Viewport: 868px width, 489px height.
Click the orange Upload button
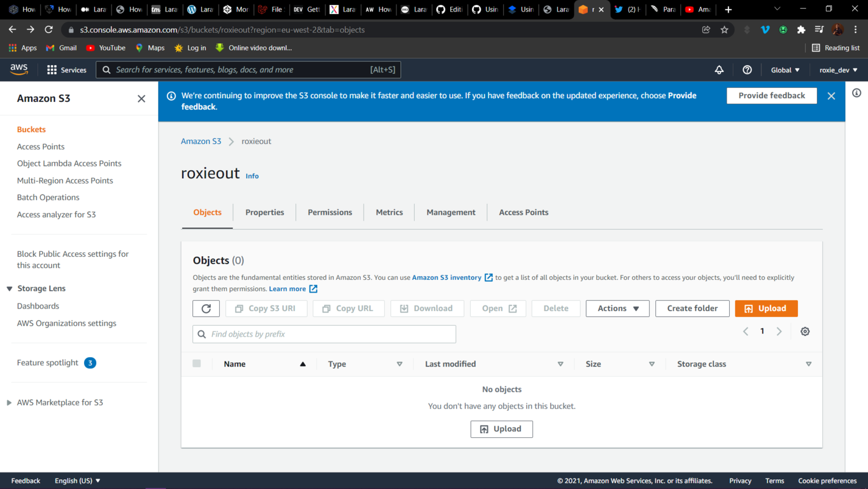[766, 309]
